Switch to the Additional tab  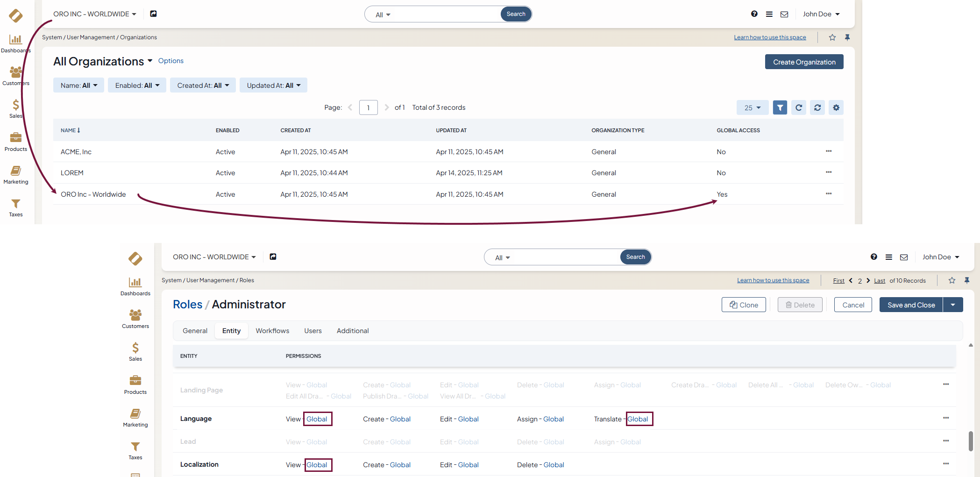point(352,331)
